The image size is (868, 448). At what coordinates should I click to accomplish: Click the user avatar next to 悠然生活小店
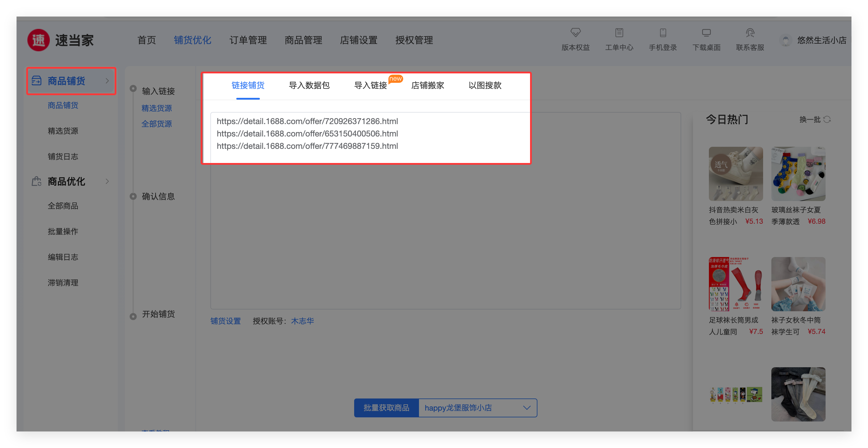(786, 40)
